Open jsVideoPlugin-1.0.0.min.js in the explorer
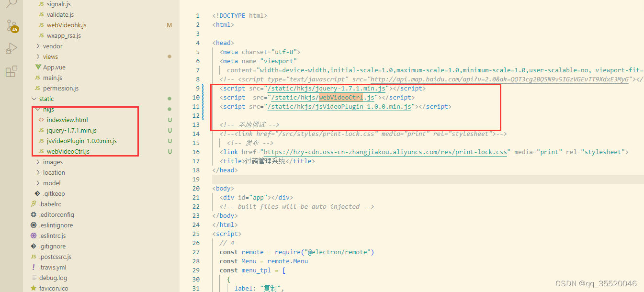 (82, 141)
